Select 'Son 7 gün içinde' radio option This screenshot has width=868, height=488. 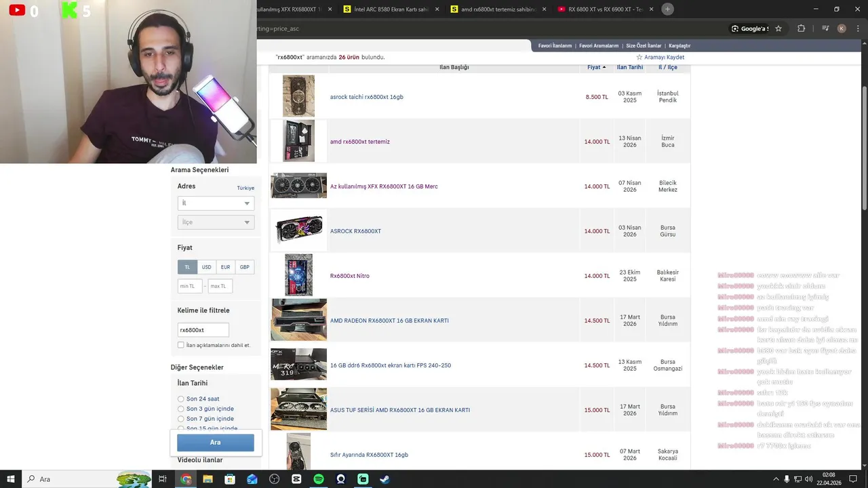tap(180, 419)
